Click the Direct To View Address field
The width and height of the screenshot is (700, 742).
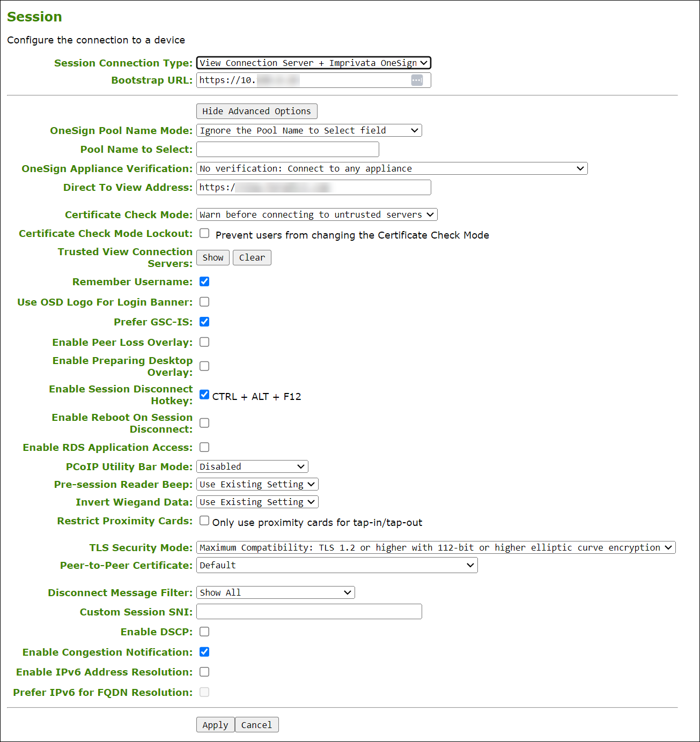[314, 187]
